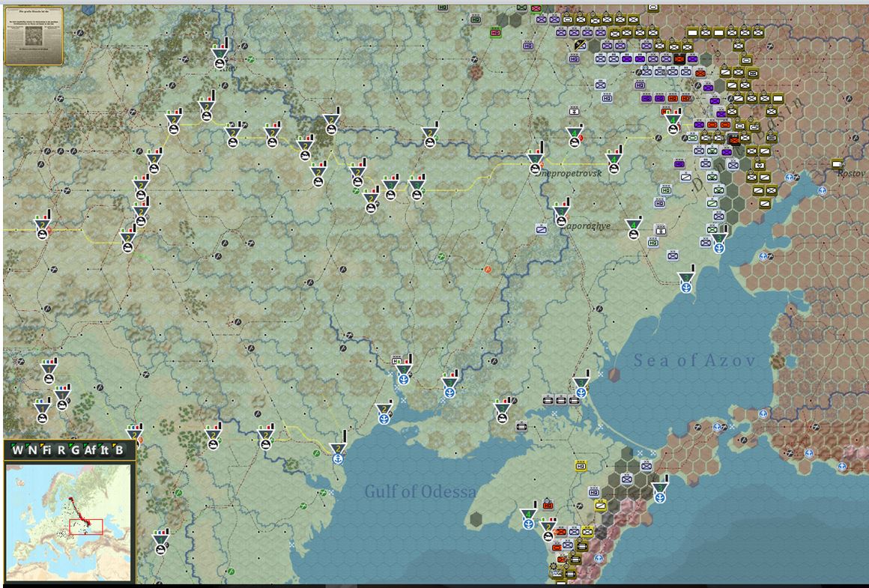Select the rail depot at Kiev
Image resolution: width=869 pixels, height=588 pixels.
pyautogui.click(x=220, y=56)
